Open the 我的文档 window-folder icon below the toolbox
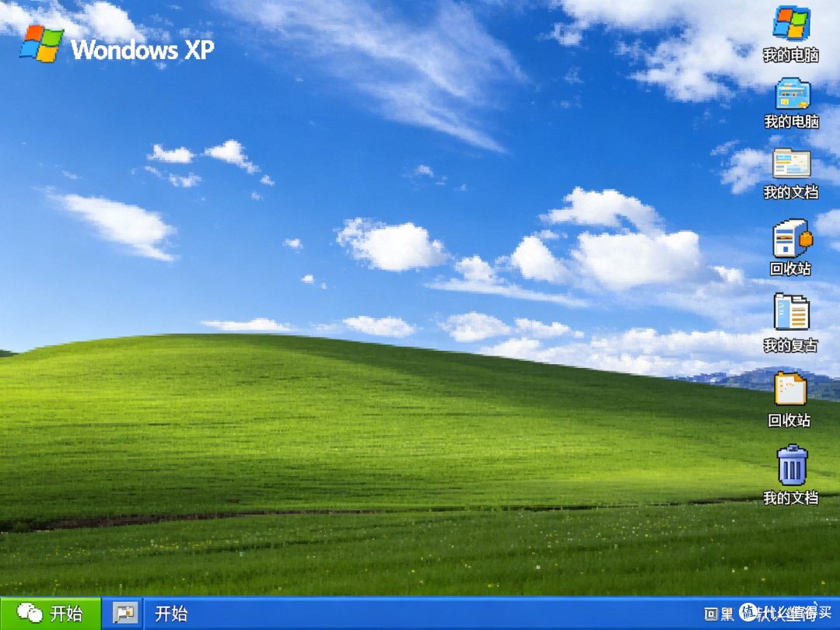840x630 pixels. pyautogui.click(x=791, y=163)
